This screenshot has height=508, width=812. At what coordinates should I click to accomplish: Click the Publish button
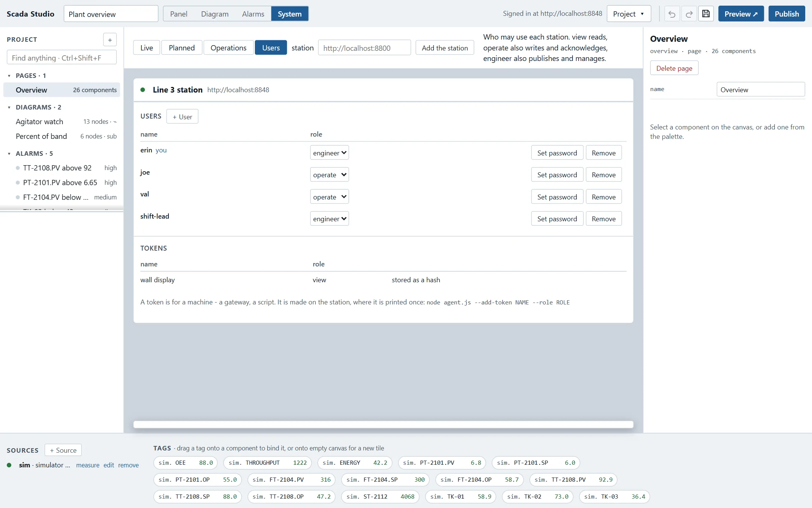coord(786,14)
